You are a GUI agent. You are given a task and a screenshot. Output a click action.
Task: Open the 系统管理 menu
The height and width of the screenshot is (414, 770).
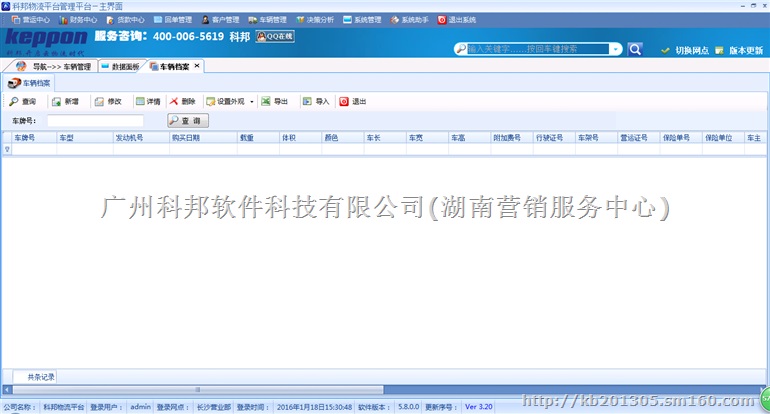(x=362, y=20)
